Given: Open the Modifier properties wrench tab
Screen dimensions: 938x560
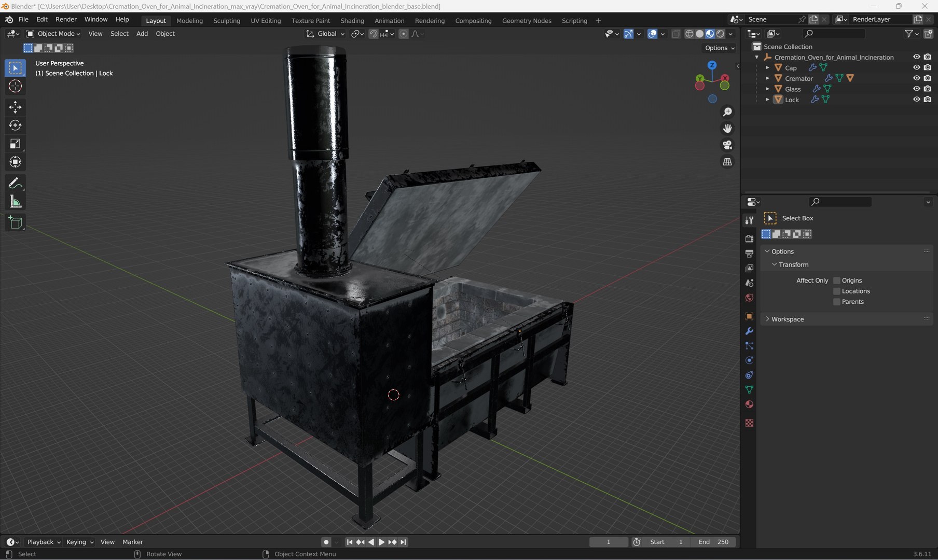Looking at the screenshot, I should [749, 331].
